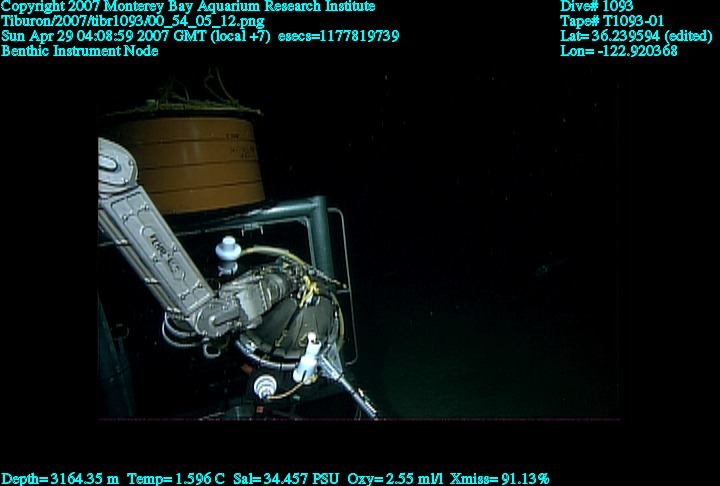
Task: Click the Temp=1.596 C reading
Action: (176, 479)
